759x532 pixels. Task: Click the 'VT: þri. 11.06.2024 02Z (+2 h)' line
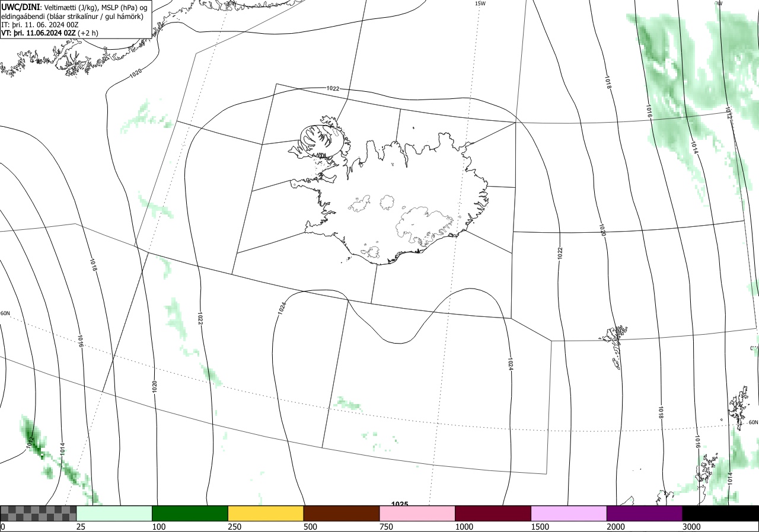pyautogui.click(x=50, y=33)
